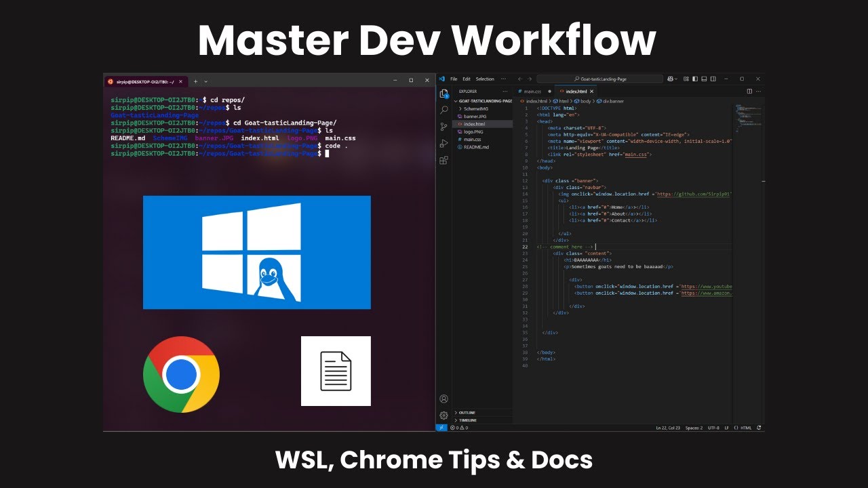Image resolution: width=868 pixels, height=488 pixels.
Task: Open a new tab in the terminal
Action: (x=196, y=81)
